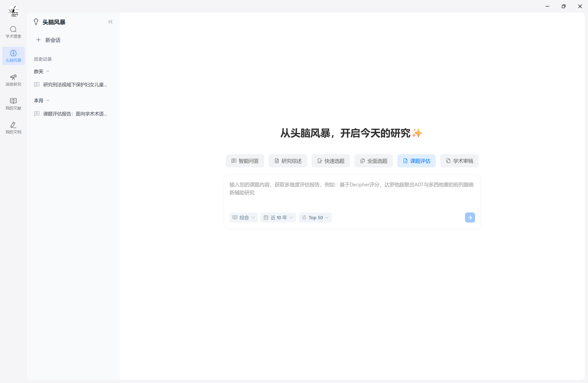
Task: Switch to the 研究综述 mode tab
Action: pos(288,161)
